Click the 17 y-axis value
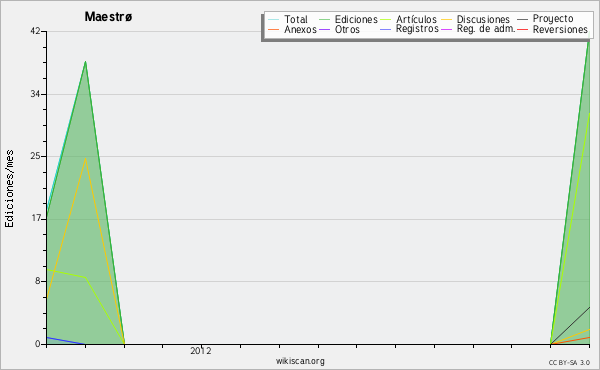This screenshot has height=370, width=600. pyautogui.click(x=36, y=219)
